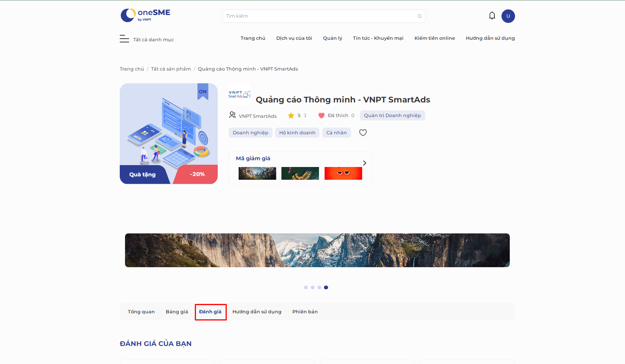Click the green boat discount thumbnail
This screenshot has height=364, width=625.
[x=300, y=173]
